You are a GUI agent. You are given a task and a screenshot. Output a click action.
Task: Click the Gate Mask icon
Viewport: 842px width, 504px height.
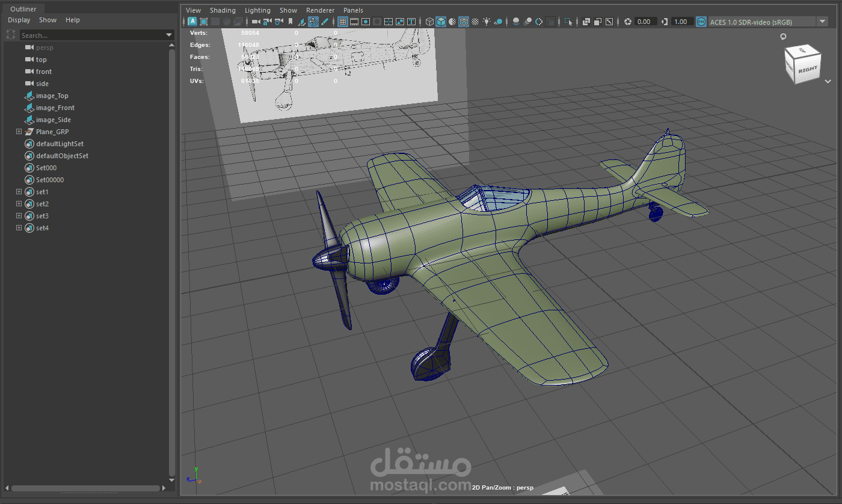click(x=377, y=22)
